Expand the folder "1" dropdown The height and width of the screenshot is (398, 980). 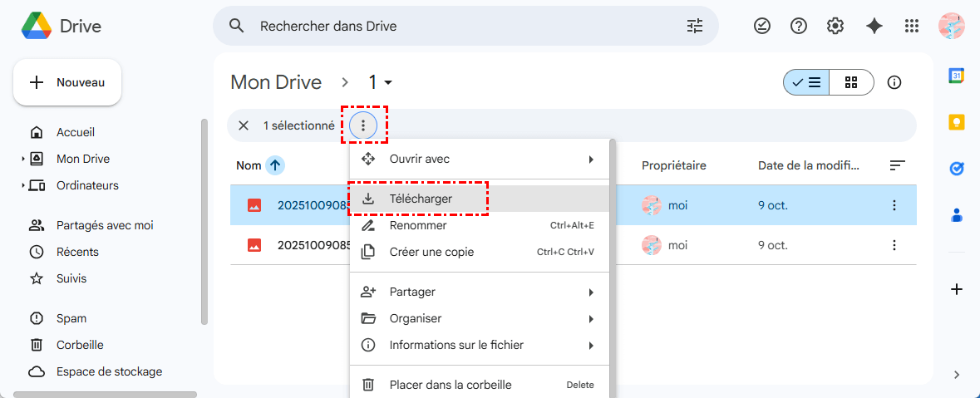[x=381, y=82]
